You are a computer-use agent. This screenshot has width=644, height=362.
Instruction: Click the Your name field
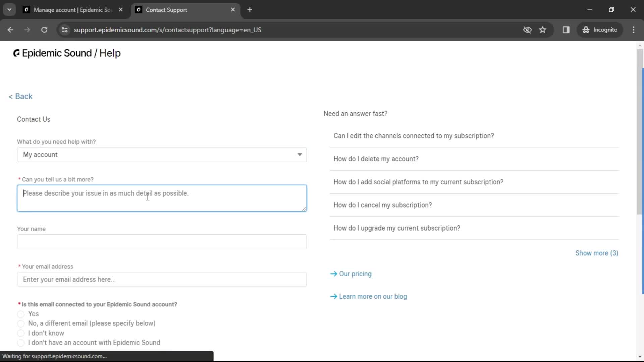[x=162, y=242]
